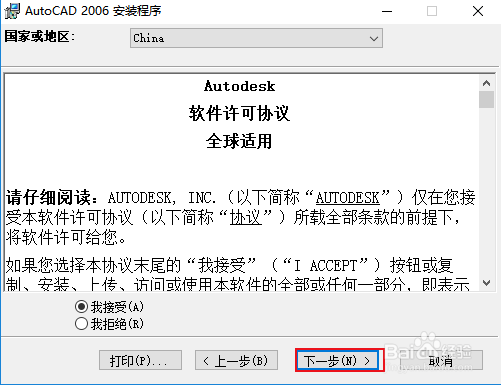This screenshot has width=501, height=385.
Task: Close the AutoCAD 2006 installer window
Action: [x=478, y=11]
